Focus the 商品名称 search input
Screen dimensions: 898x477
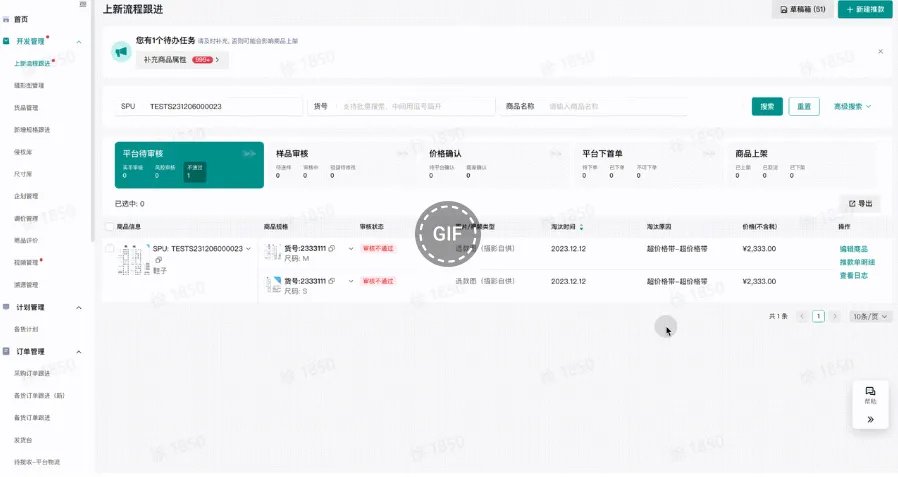[x=593, y=107]
